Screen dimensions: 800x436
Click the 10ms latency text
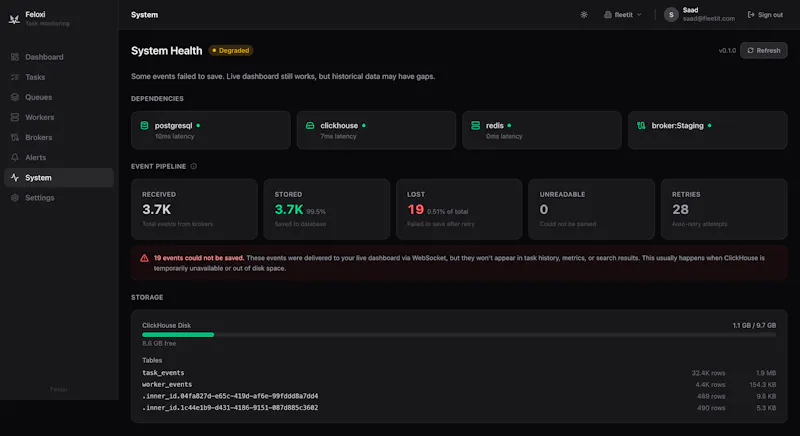coord(174,137)
